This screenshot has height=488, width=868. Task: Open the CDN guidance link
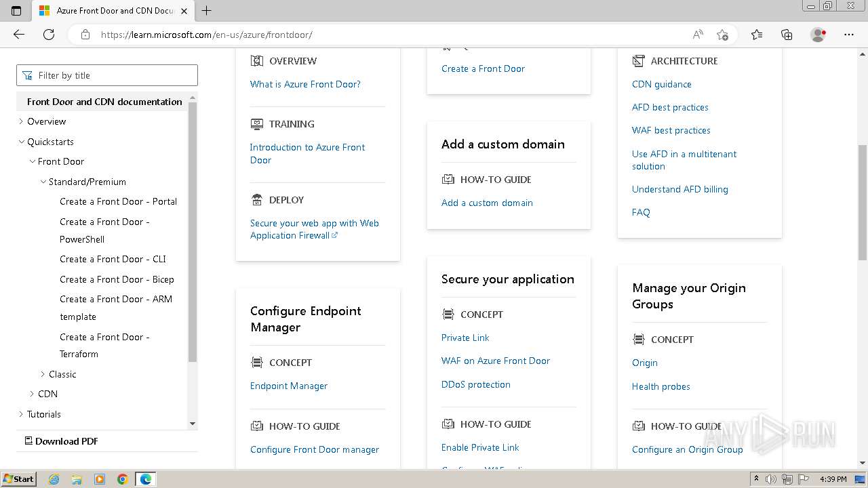coord(662,84)
